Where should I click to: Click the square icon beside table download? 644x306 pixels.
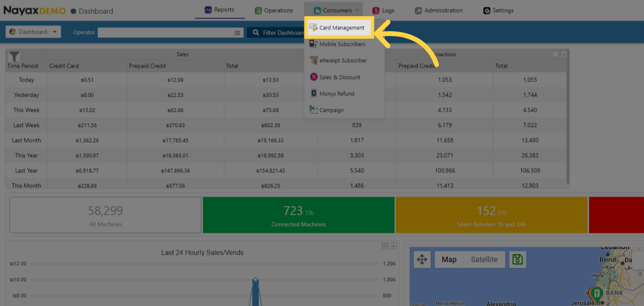tap(555, 54)
